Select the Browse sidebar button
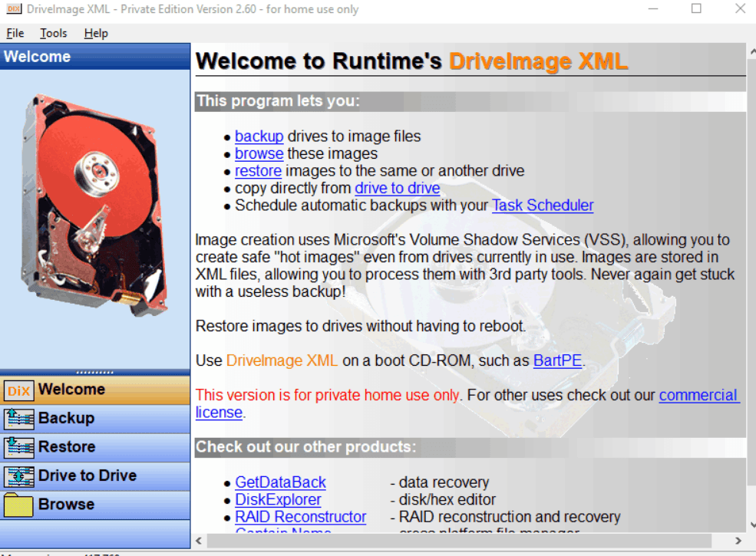The image size is (756, 556). tap(95, 505)
